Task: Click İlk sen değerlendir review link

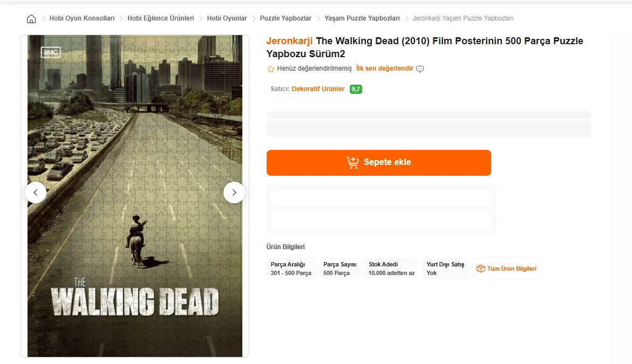Action: click(385, 68)
